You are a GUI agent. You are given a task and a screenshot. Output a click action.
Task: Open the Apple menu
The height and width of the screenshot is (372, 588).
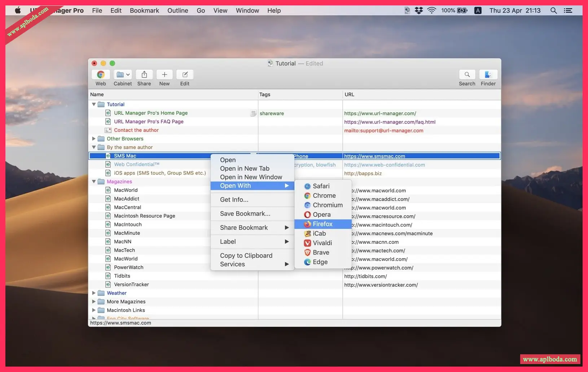18,10
